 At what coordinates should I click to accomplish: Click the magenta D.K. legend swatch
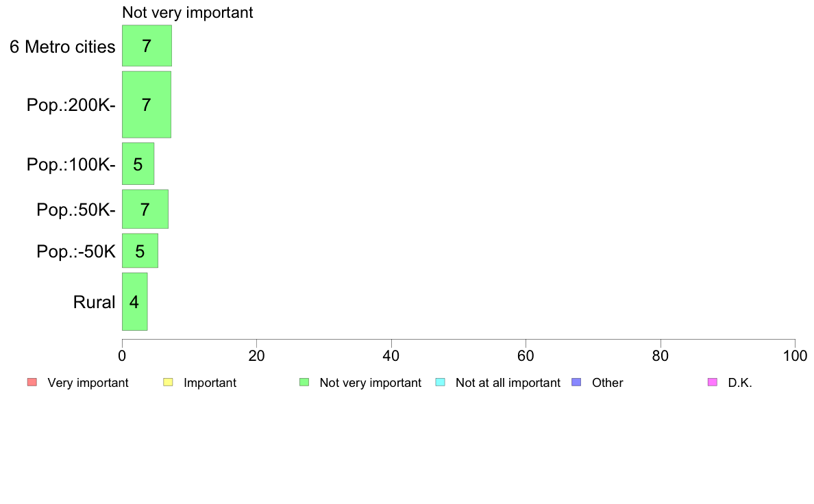click(x=713, y=383)
